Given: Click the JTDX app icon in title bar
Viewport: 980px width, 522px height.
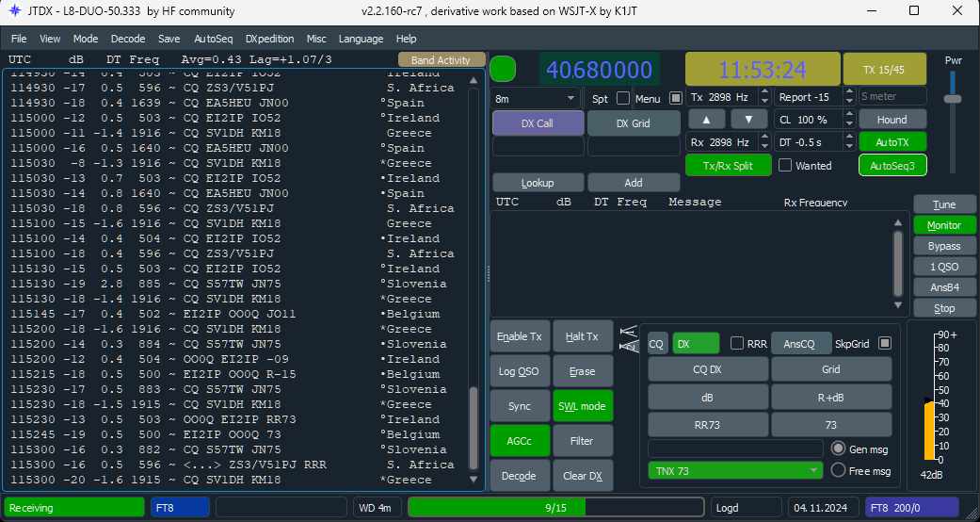Looking at the screenshot, I should click(x=15, y=11).
